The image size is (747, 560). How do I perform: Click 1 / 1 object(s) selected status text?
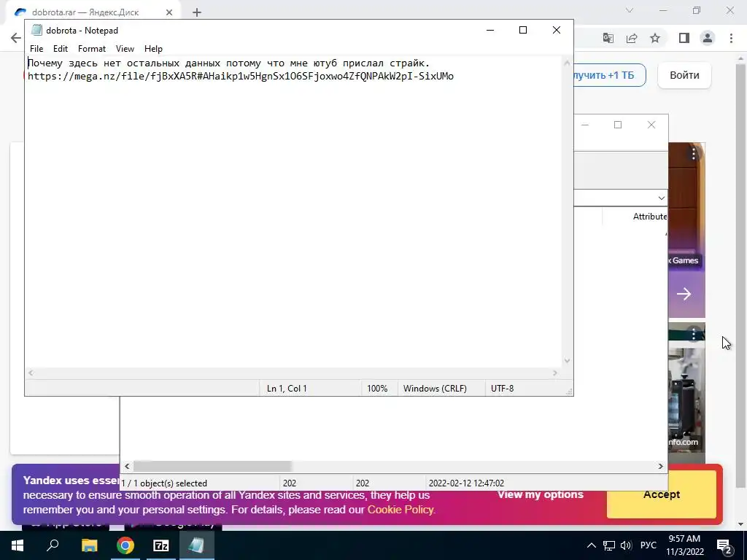pyautogui.click(x=164, y=483)
